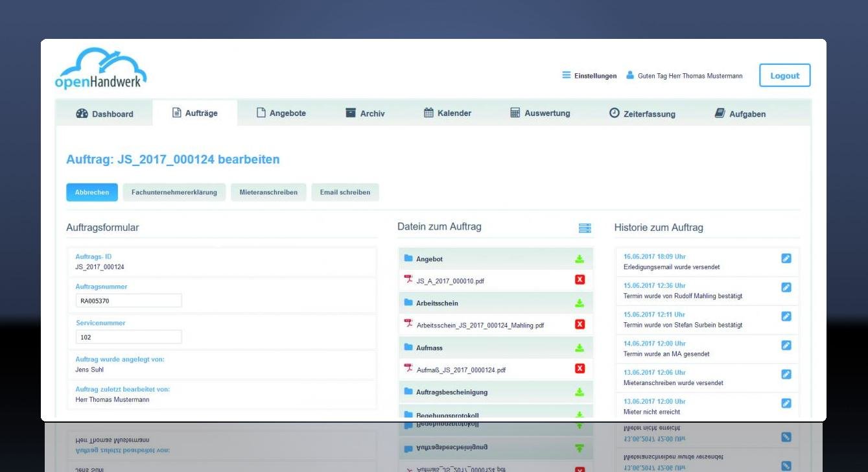This screenshot has width=868, height=472.
Task: Switch to the Dashboard tab
Action: tap(104, 113)
